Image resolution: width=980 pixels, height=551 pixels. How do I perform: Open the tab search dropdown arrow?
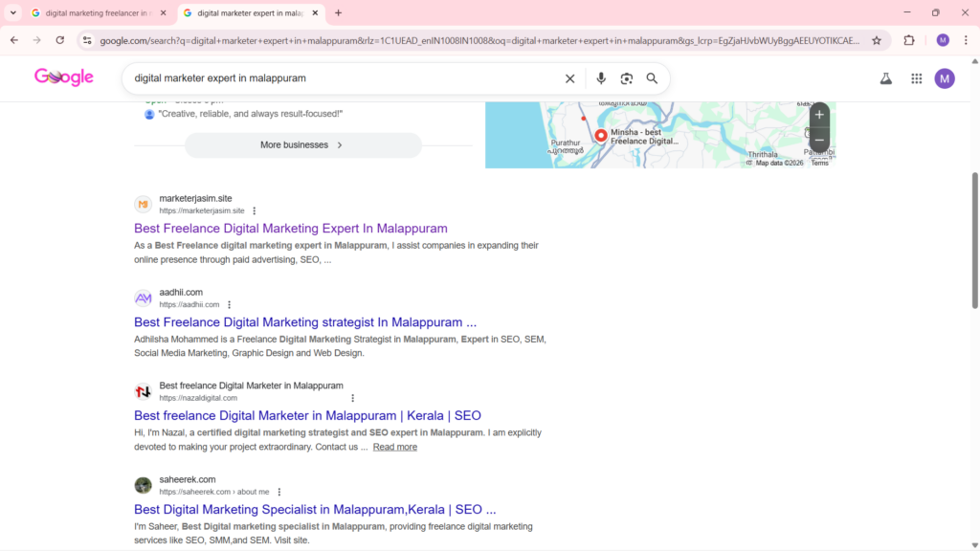(12, 12)
